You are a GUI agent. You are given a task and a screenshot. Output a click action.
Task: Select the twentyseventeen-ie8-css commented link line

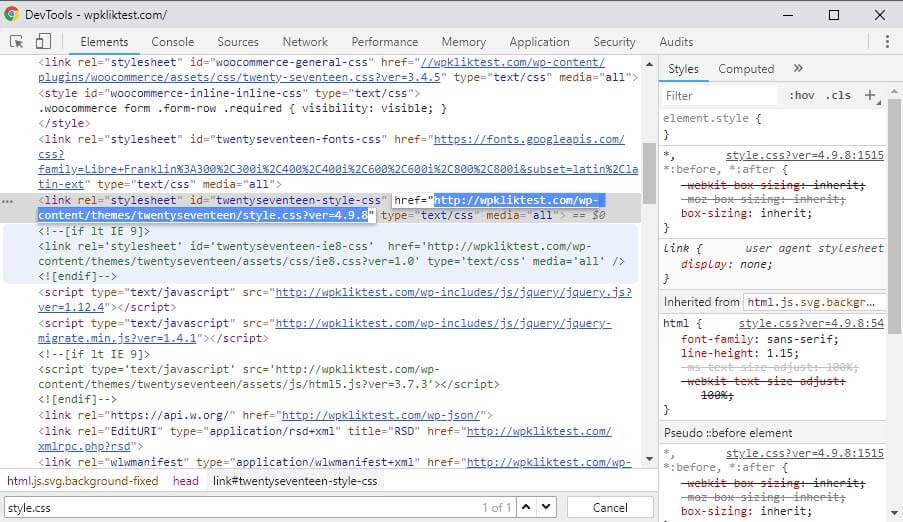(331, 254)
